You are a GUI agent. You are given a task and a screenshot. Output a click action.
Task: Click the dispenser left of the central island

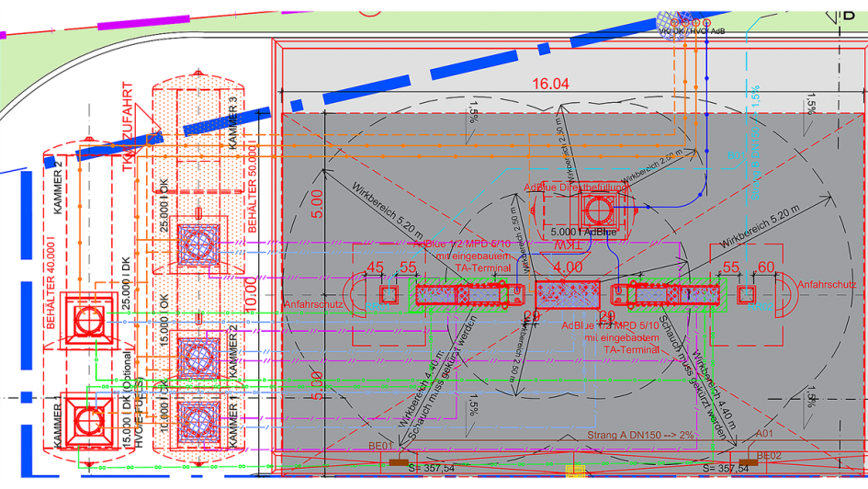coord(469,294)
